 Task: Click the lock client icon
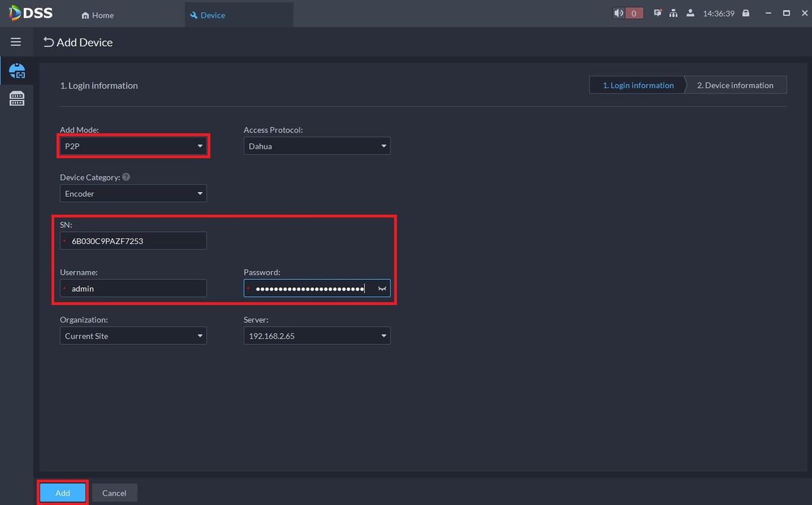coord(746,13)
